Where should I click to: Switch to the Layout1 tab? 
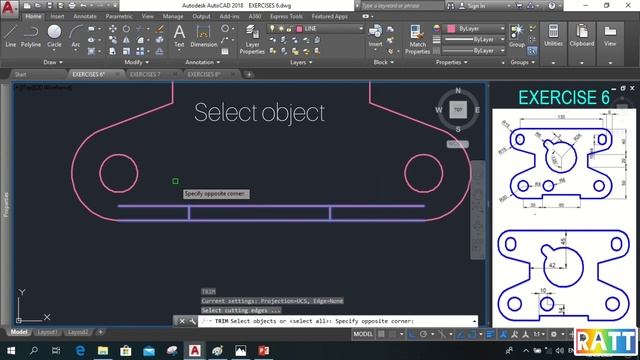47,332
